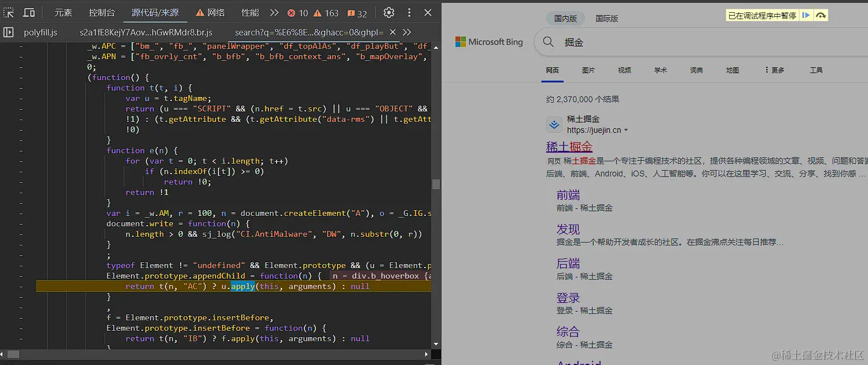Viewport: 868px width, 365px height.
Task: Select the search?q= file tab
Action: point(309,32)
